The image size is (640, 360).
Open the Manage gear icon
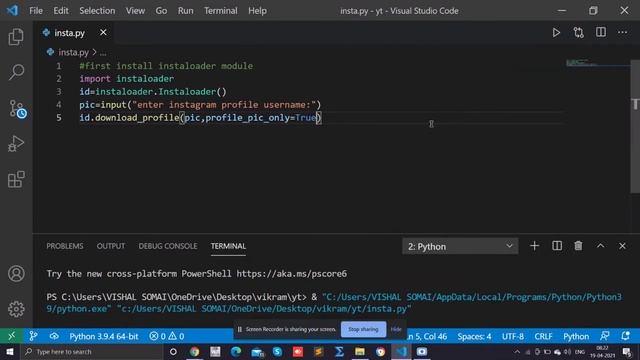pos(16,309)
